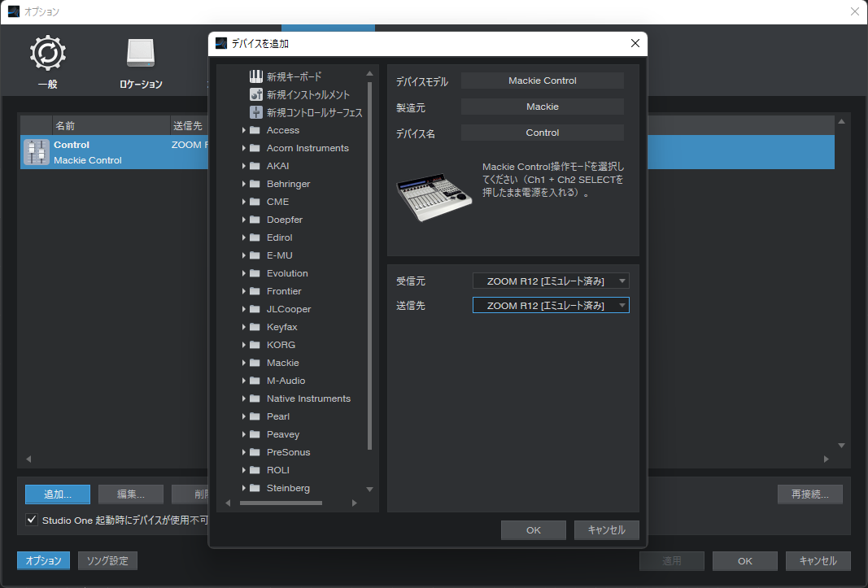Image resolution: width=868 pixels, height=588 pixels.
Task: Select ROLI in the device tree
Action: pyautogui.click(x=278, y=470)
